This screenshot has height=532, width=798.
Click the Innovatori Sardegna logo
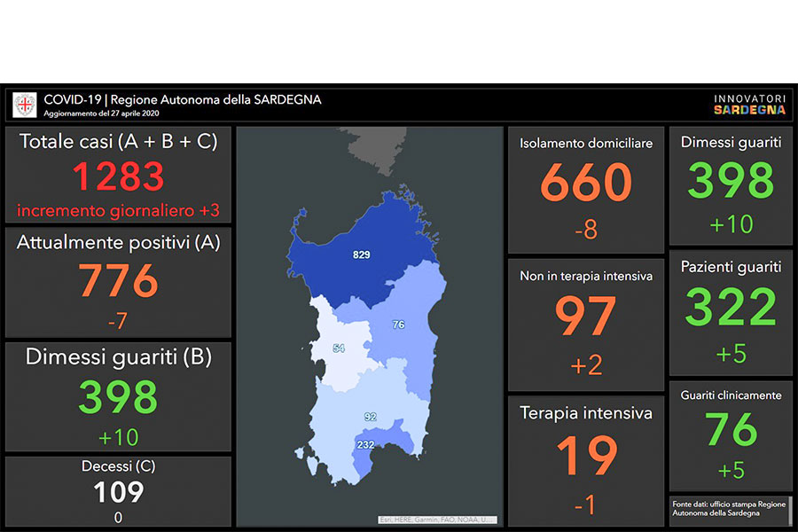[749, 105]
